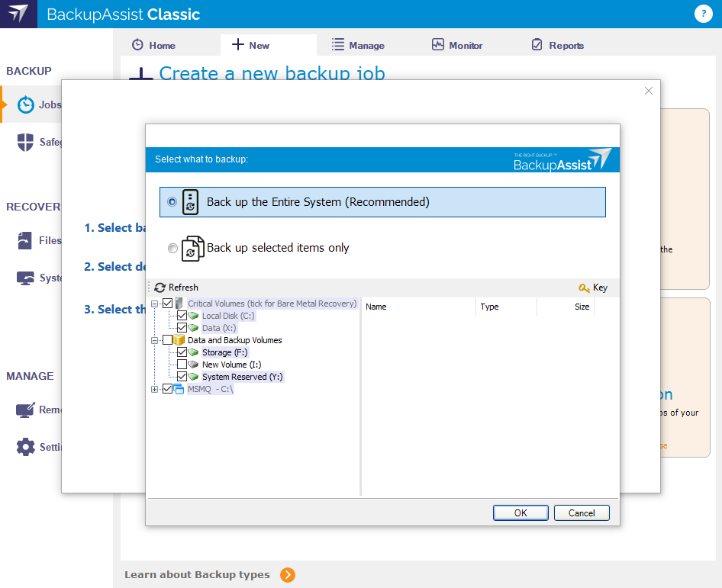Click the New tab plus icon
The image size is (722, 588).
tap(237, 44)
